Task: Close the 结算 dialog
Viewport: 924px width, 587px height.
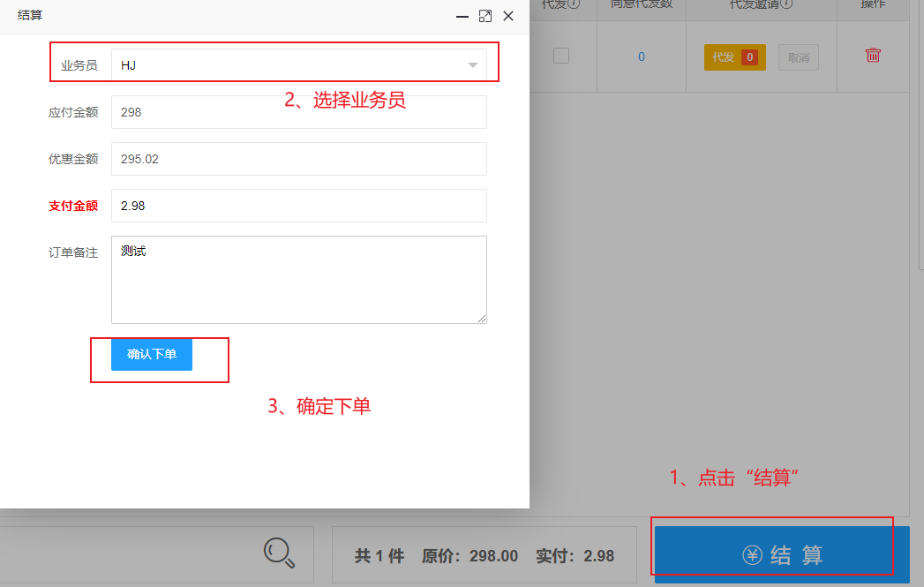Action: click(508, 16)
